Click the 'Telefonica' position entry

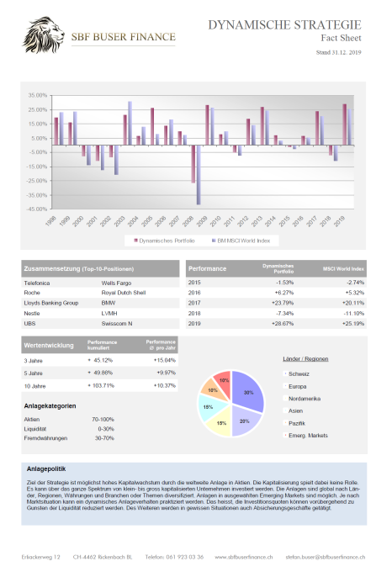37,283
